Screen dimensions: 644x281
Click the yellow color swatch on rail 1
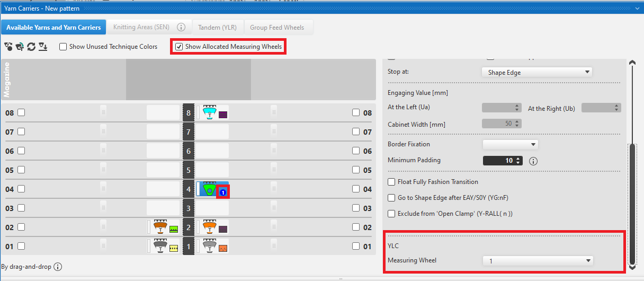(173, 248)
